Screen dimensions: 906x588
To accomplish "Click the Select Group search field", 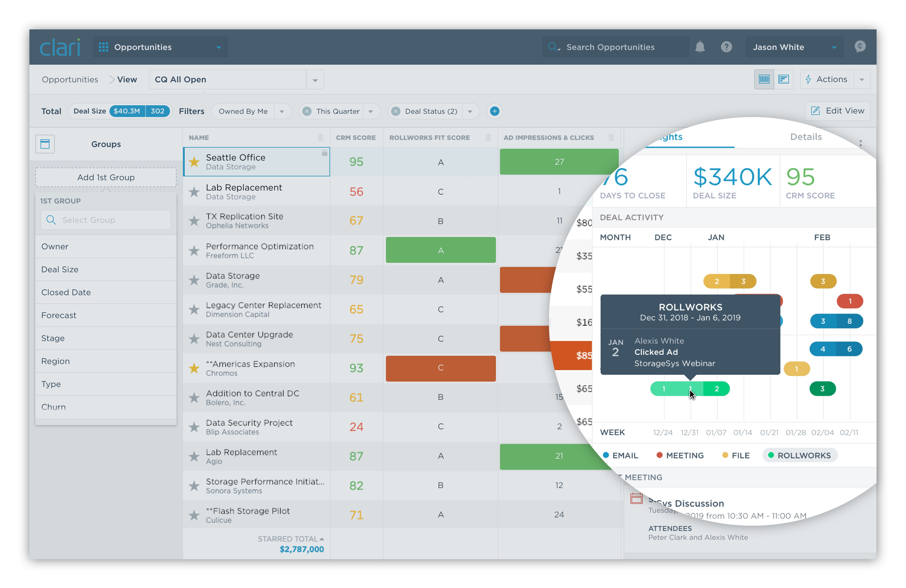I will (106, 220).
